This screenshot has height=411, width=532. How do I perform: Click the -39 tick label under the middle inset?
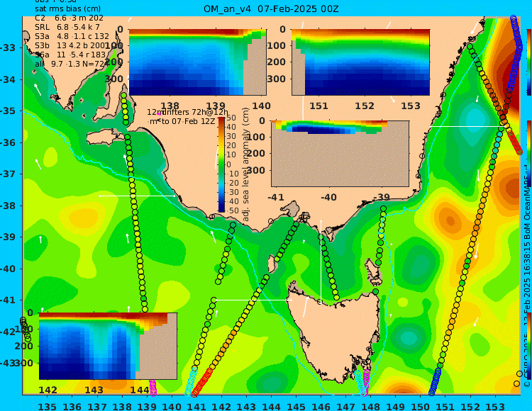(x=382, y=197)
